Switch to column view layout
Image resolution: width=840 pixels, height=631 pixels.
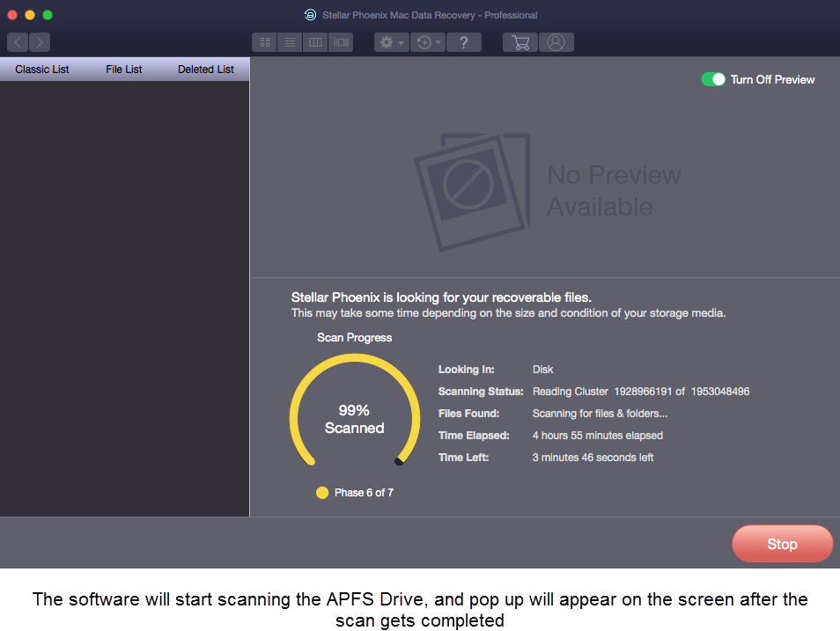tap(315, 42)
